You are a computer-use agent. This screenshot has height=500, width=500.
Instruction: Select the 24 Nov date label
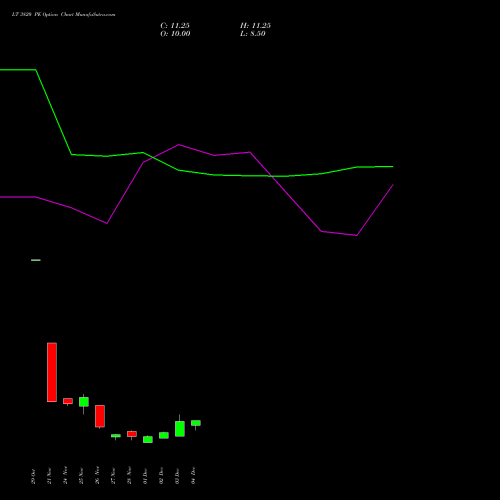coord(65,475)
